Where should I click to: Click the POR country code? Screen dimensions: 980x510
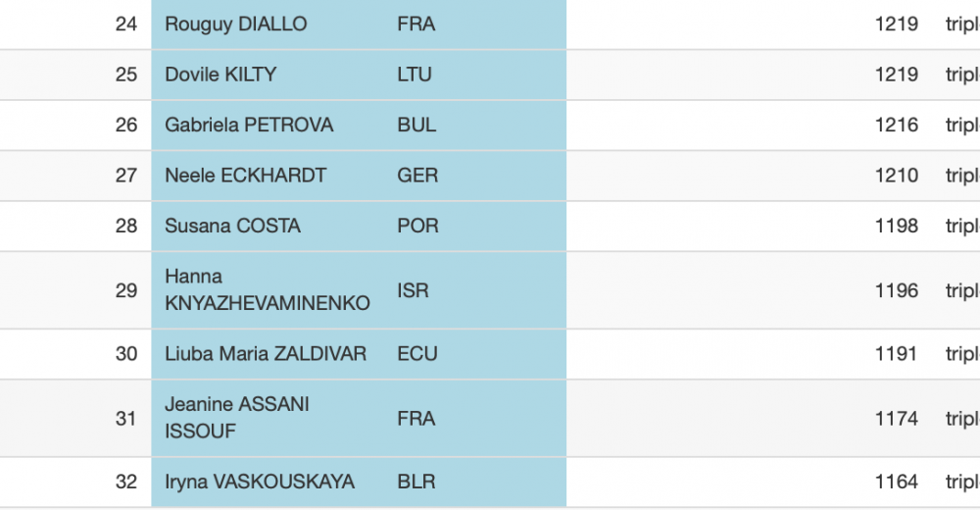(x=417, y=226)
